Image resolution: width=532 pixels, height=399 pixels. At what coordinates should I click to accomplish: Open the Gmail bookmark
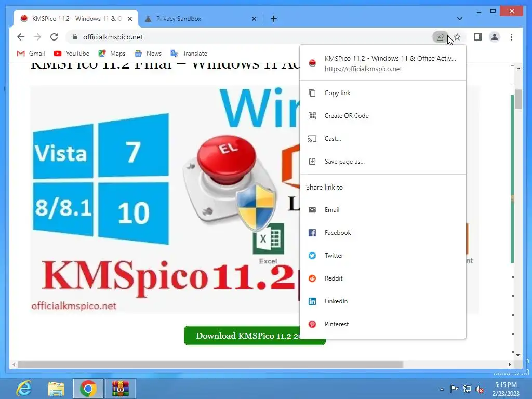click(31, 54)
